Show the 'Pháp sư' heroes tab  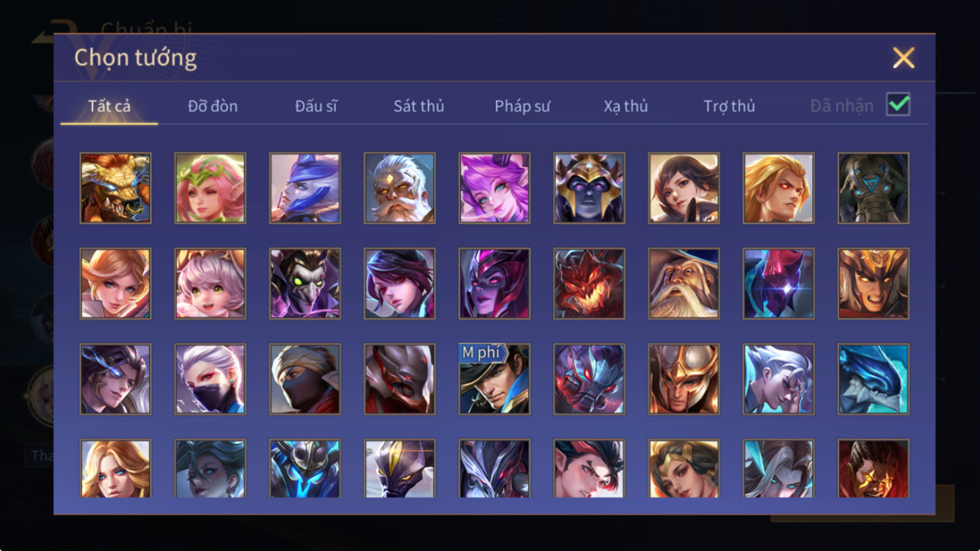(522, 106)
